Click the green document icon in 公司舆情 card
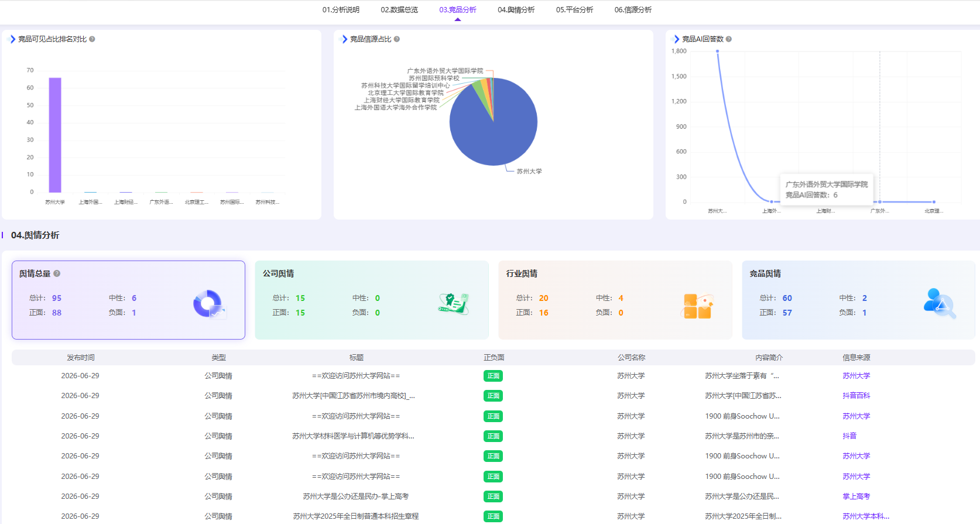Image resolution: width=980 pixels, height=524 pixels. pyautogui.click(x=454, y=304)
